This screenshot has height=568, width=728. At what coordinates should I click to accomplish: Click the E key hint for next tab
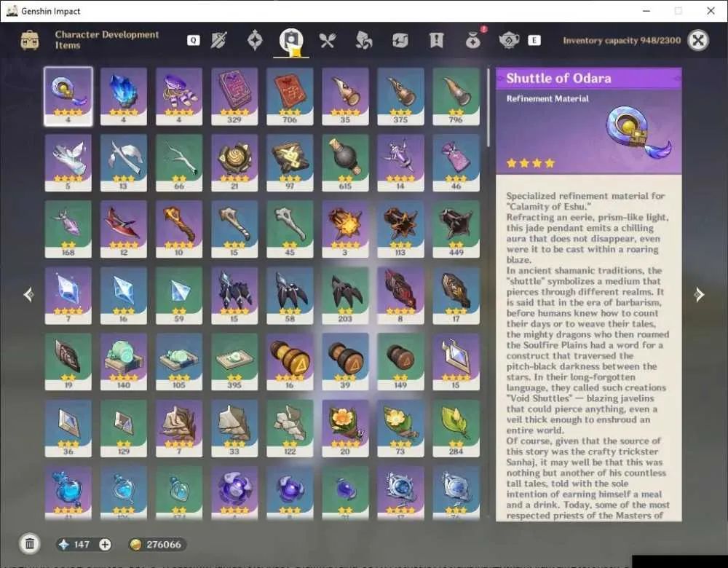click(x=534, y=40)
